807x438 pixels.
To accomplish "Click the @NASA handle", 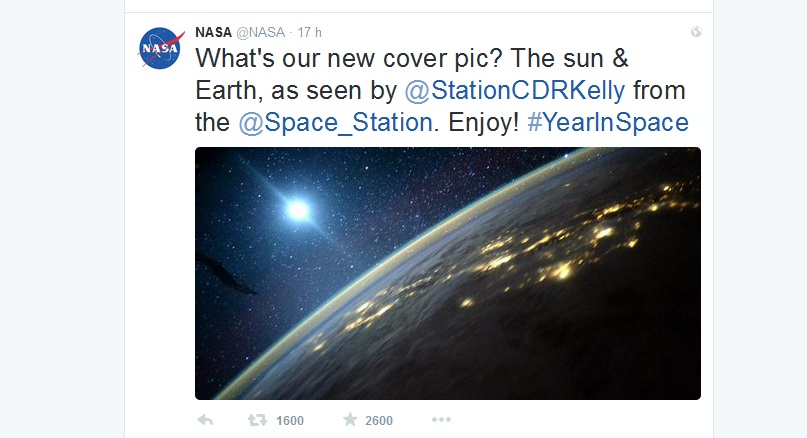I will coord(259,32).
